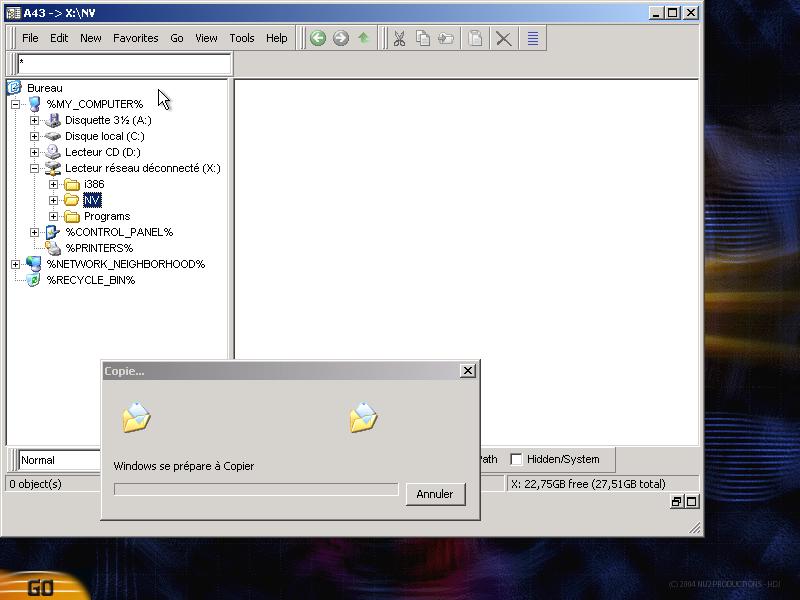
Task: Click the single-pane icon in status corner
Action: pos(691,502)
